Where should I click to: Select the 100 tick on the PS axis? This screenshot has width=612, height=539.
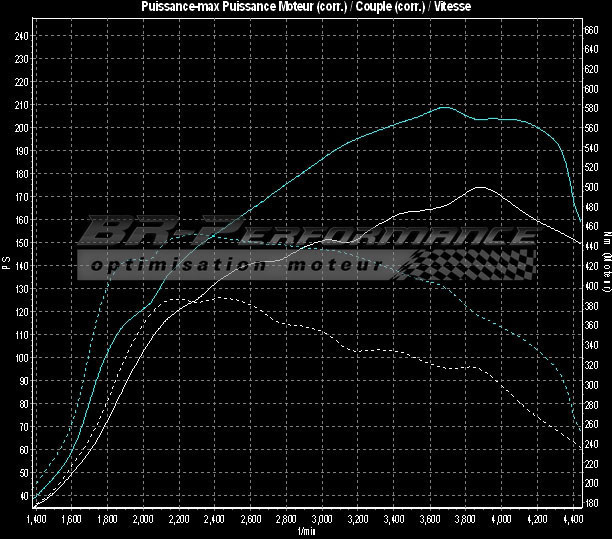(22, 357)
